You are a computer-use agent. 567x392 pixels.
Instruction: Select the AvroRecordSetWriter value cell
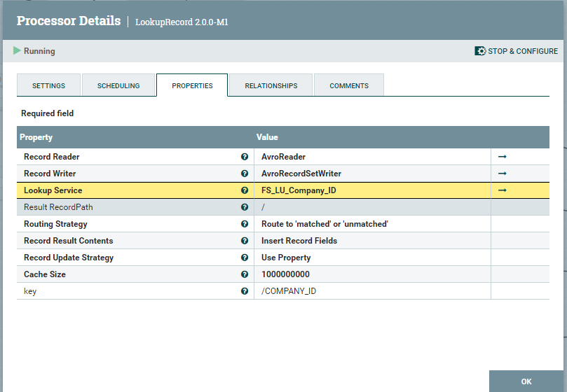click(x=372, y=174)
